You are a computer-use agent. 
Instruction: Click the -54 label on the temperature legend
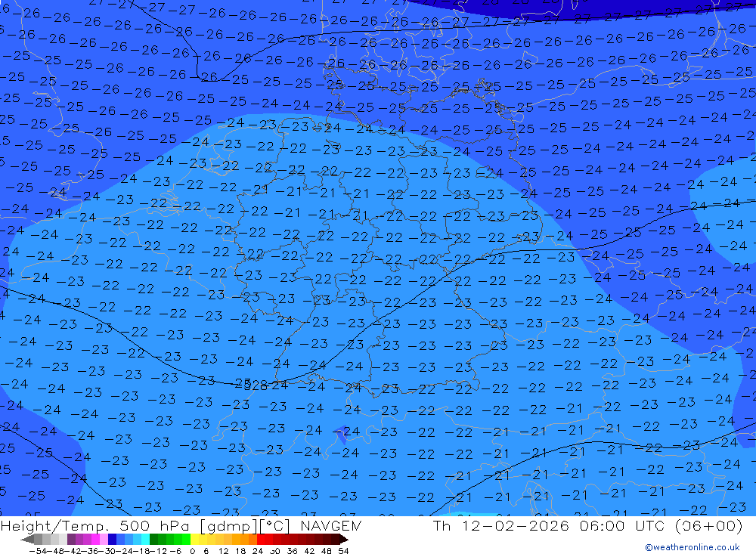pyautogui.click(x=38, y=551)
